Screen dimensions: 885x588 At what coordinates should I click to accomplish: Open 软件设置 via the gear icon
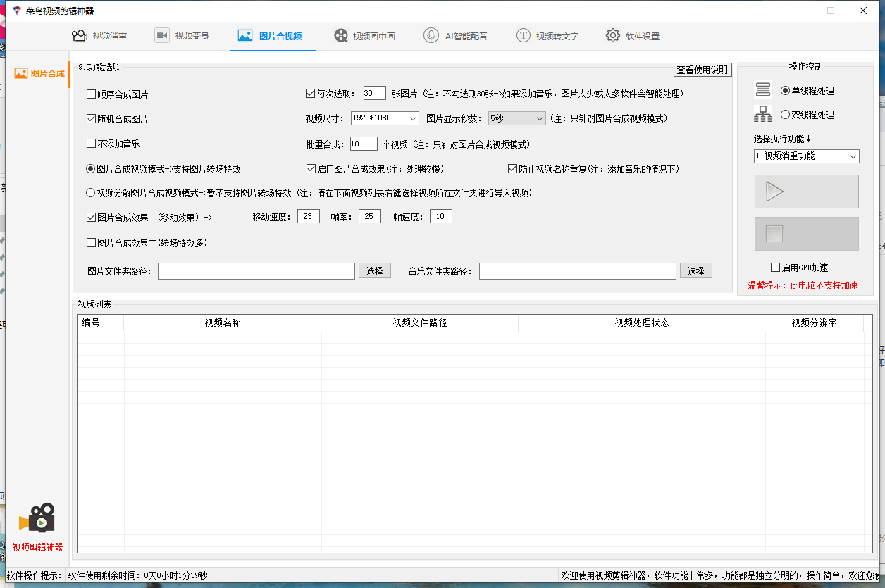pyautogui.click(x=613, y=36)
